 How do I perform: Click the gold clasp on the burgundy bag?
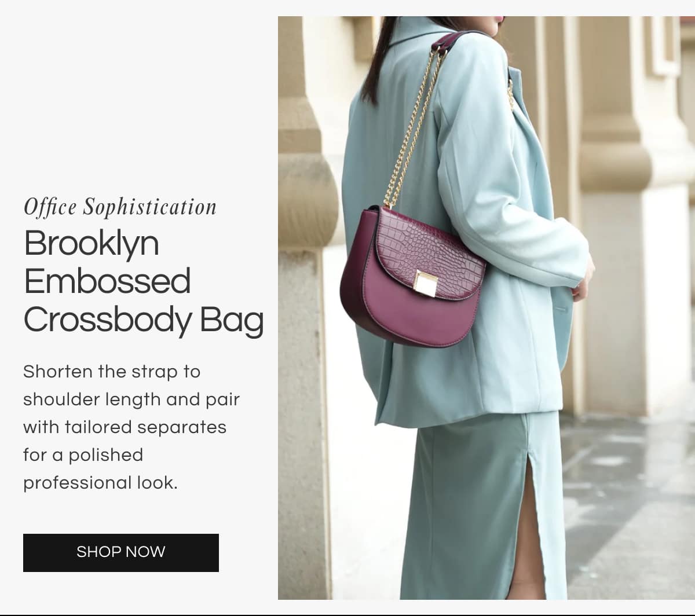coord(426,283)
